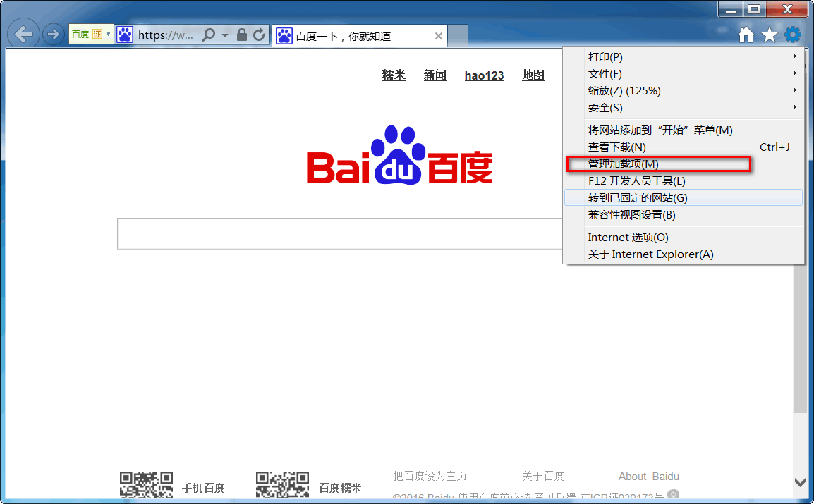Expand the 打印(P) submenu arrow
The width and height of the screenshot is (814, 504).
(x=794, y=56)
